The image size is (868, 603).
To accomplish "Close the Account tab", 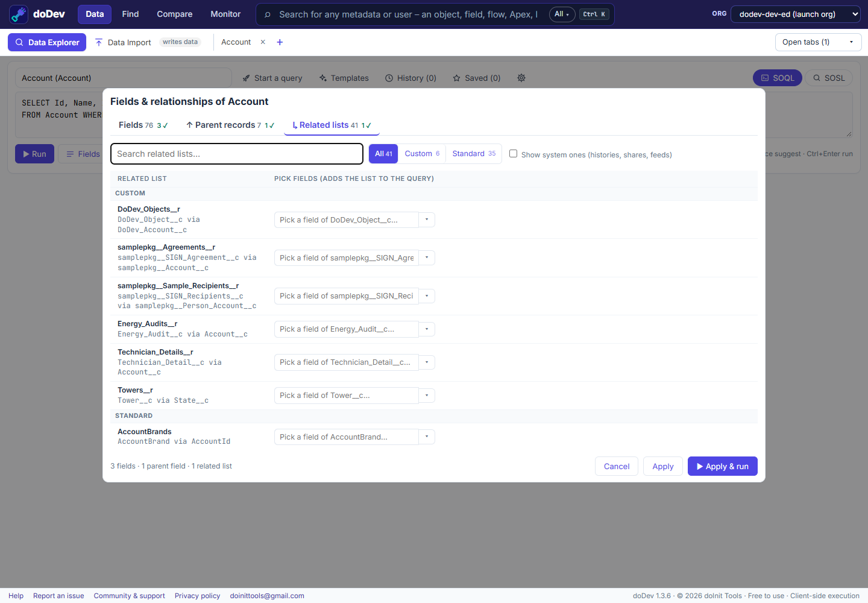I will click(x=263, y=42).
